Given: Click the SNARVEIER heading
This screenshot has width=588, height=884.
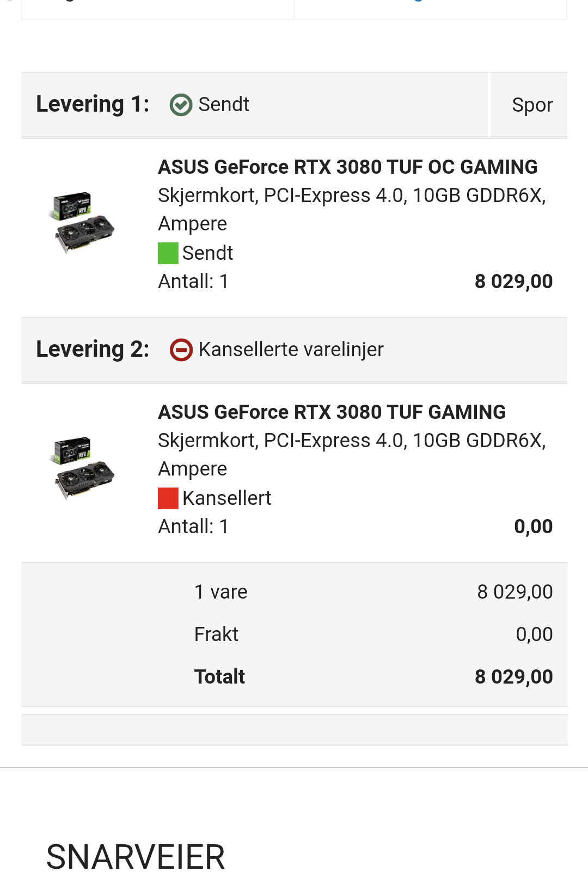Looking at the screenshot, I should [136, 857].
